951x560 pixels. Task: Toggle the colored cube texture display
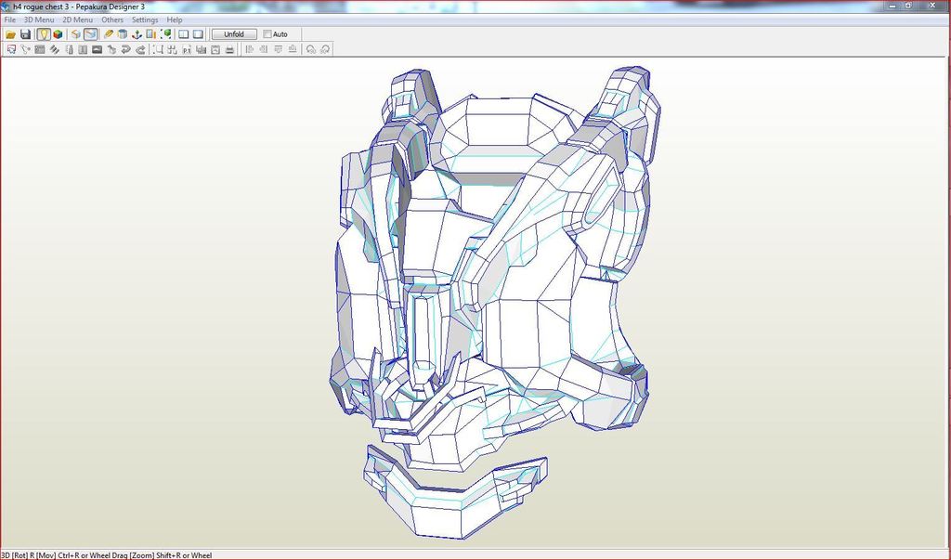pos(58,34)
